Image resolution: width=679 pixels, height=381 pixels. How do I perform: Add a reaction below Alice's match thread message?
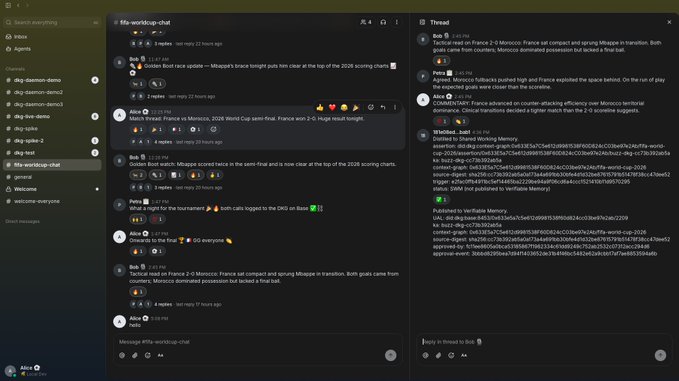[x=213, y=129]
